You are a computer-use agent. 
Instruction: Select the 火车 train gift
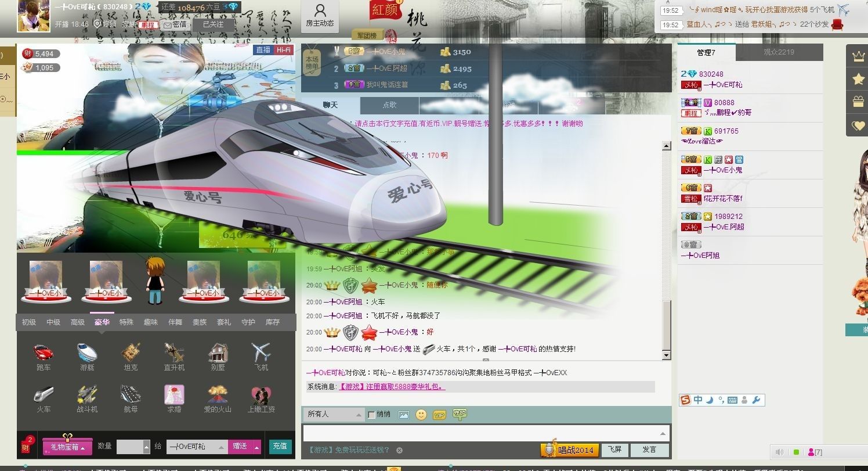(44, 399)
